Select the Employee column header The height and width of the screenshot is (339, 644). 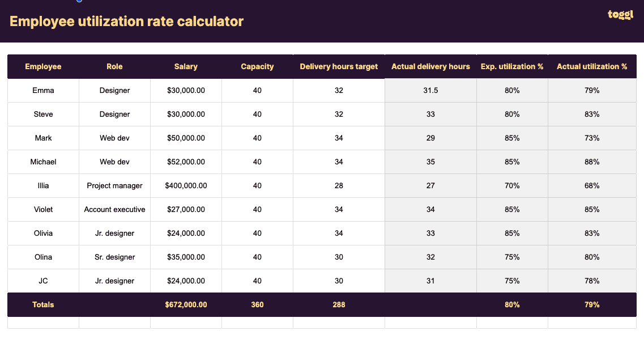tap(43, 66)
